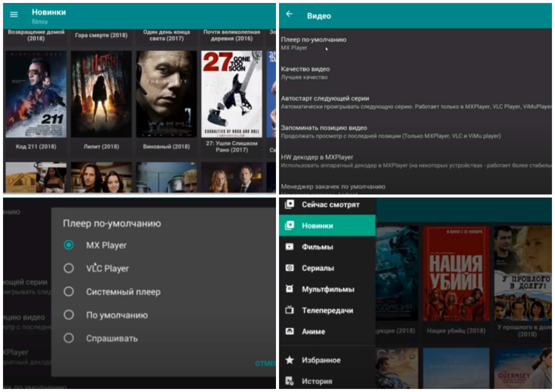
Task: Open the Телепередачи menu entry
Action: tap(327, 310)
